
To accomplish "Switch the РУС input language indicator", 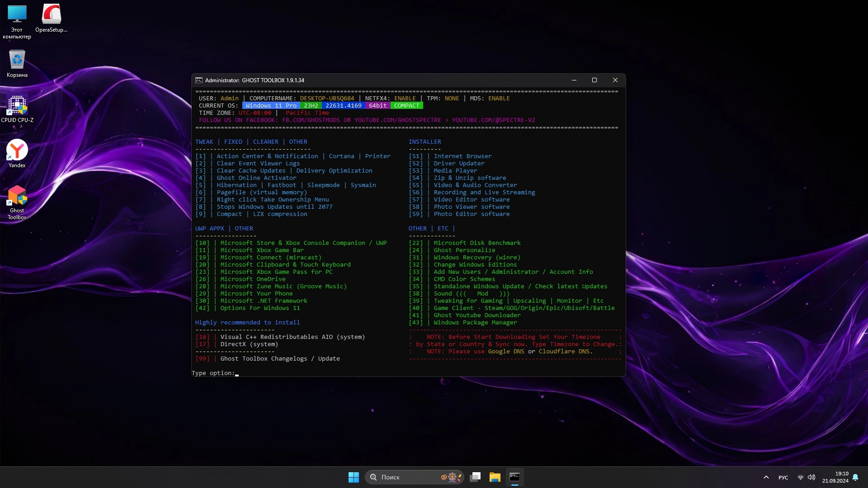I will tap(783, 477).
